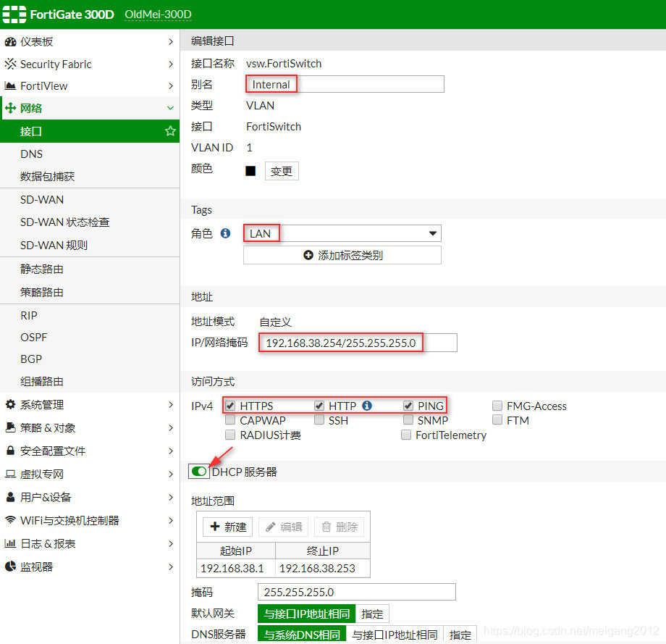Screen dimensions: 666x644
Task: Check the FTM checkbox
Action: click(497, 420)
